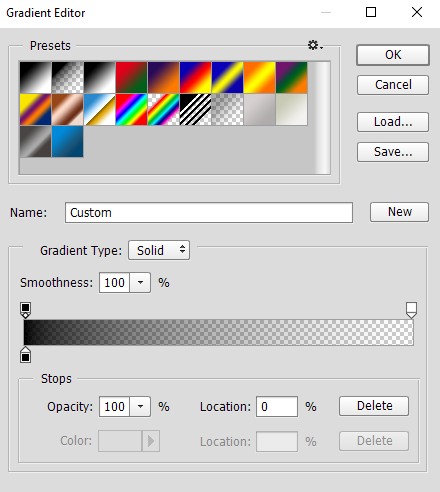The width and height of the screenshot is (440, 492).
Task: Click the opacity stop Location field
Action: coord(277,407)
